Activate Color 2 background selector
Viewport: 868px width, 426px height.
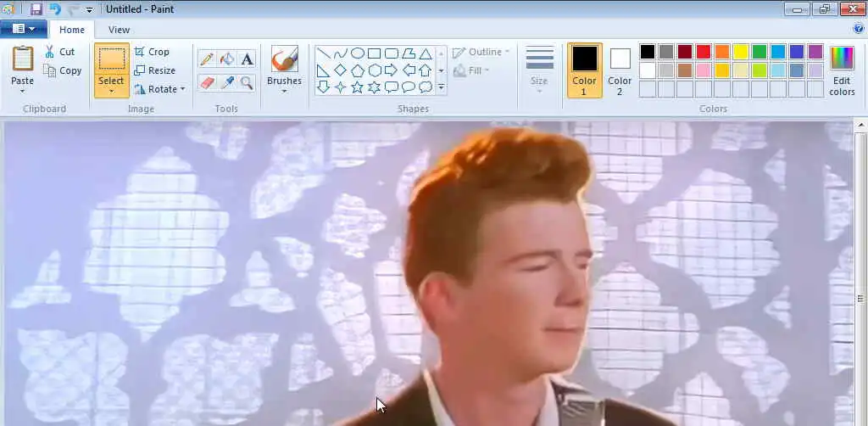(620, 70)
